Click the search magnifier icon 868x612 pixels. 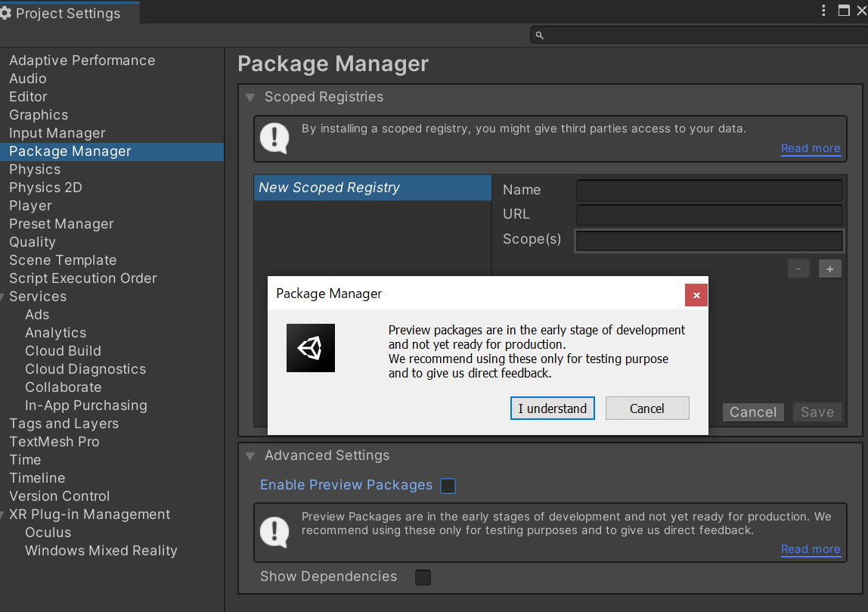click(x=539, y=35)
